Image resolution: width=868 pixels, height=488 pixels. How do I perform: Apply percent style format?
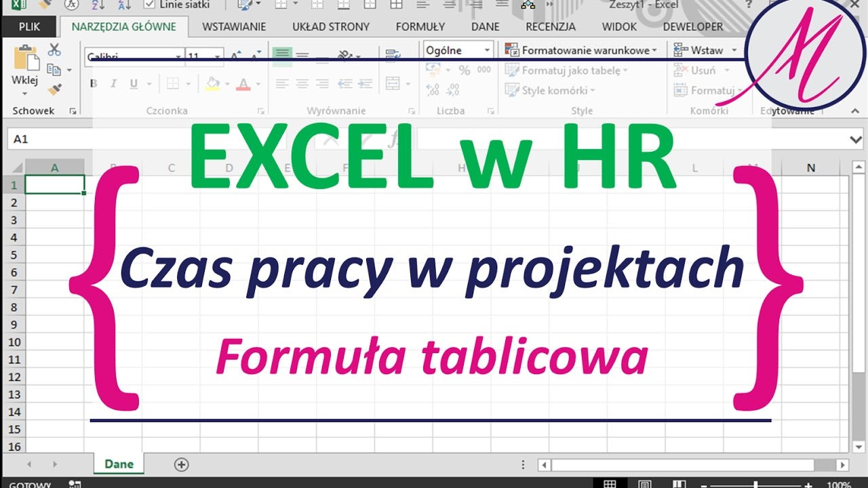click(465, 70)
